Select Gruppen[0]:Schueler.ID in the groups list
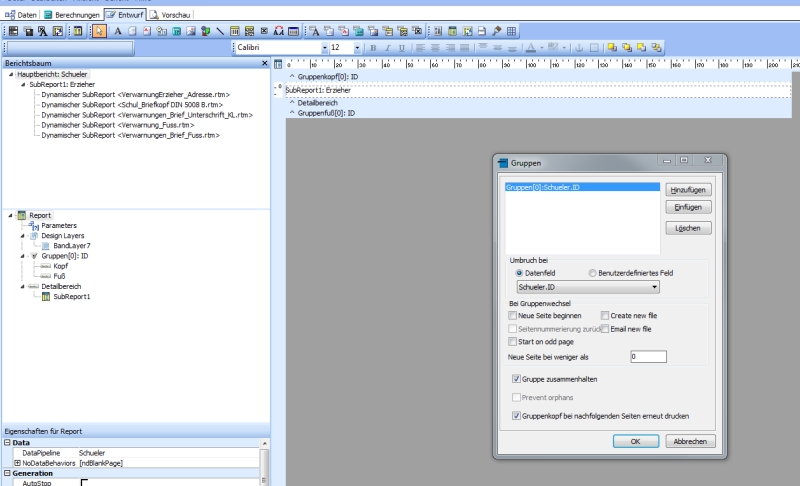The height and width of the screenshot is (486, 800). 582,187
